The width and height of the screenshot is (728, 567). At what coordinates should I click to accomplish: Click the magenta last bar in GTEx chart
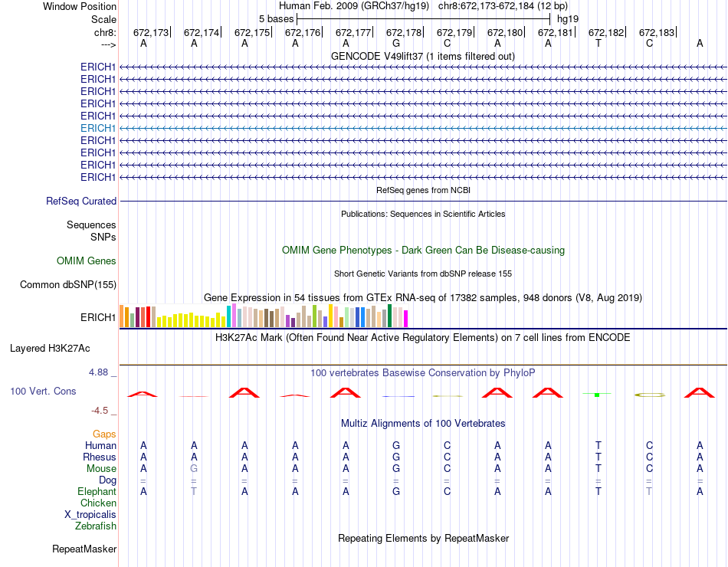point(406,319)
